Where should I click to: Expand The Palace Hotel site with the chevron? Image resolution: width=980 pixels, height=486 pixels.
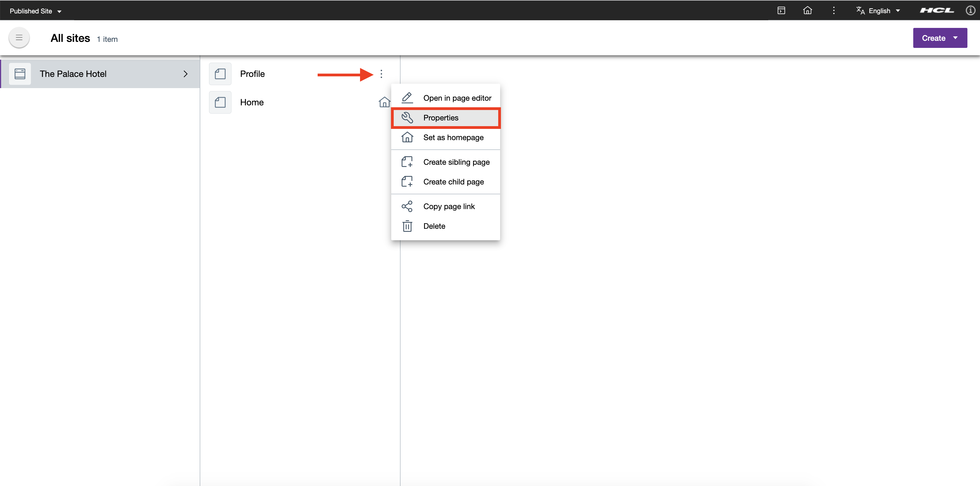186,73
